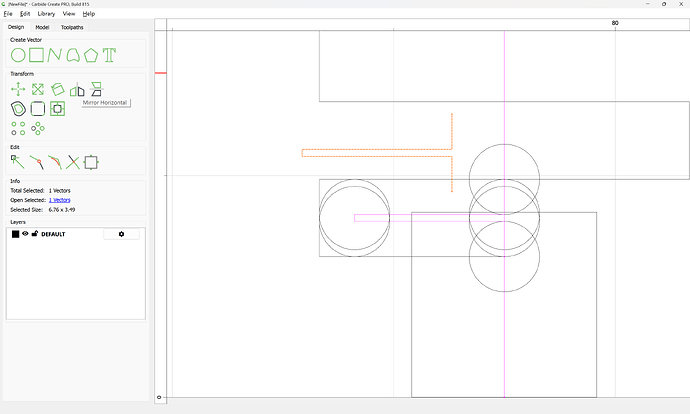Select the Create Text tool
The image size is (690, 414).
[109, 55]
